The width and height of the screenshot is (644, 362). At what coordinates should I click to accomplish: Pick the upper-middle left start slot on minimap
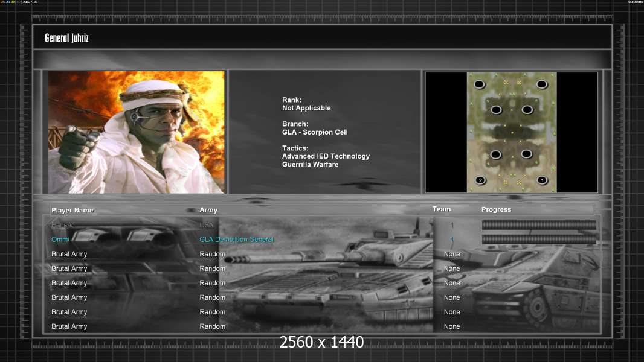[496, 110]
